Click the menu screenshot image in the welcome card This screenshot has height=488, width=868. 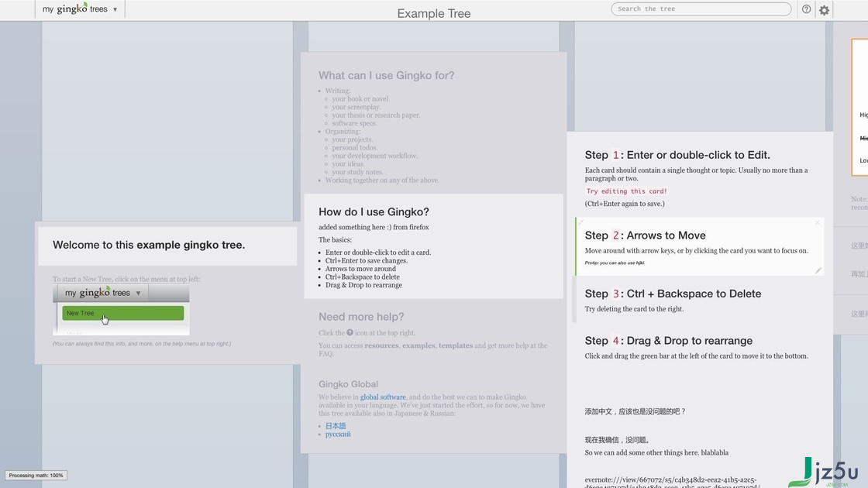coord(121,310)
